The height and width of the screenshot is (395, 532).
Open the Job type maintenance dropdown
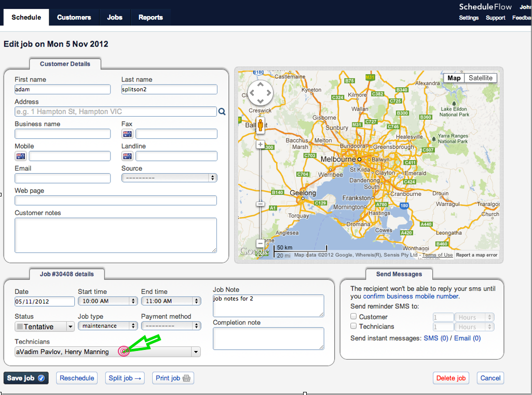coord(107,326)
